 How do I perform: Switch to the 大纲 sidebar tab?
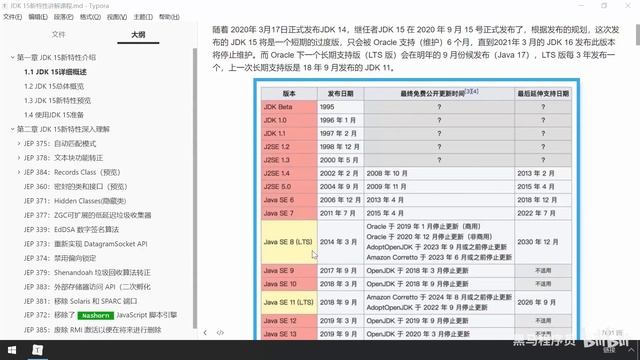pyautogui.click(x=138, y=34)
